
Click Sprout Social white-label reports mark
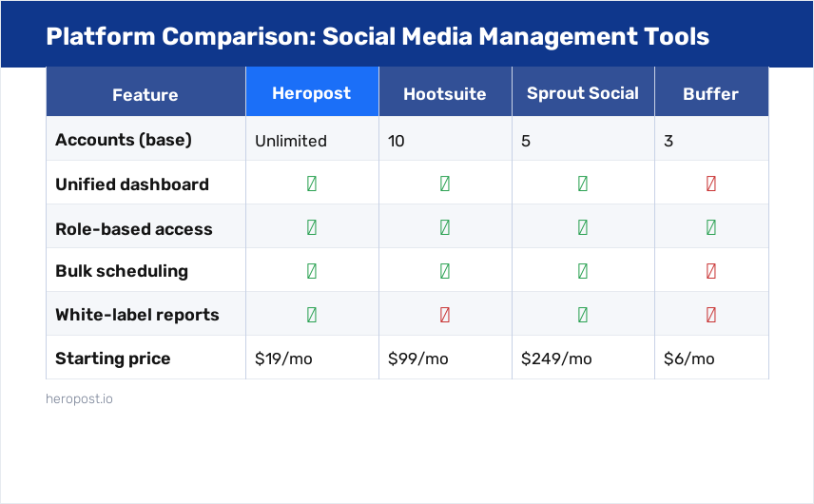coord(583,315)
